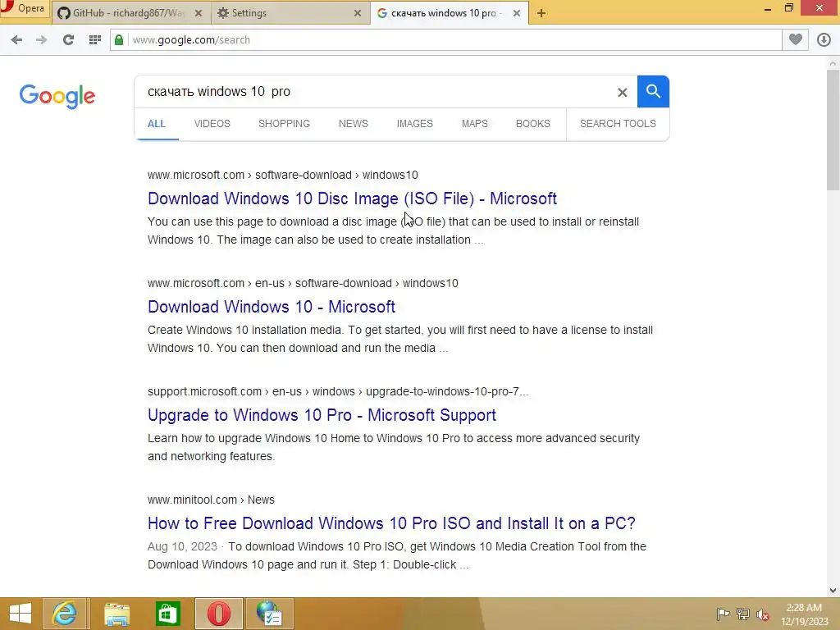Open Upgrade to Windows 10 Pro link
This screenshot has width=840, height=630.
pos(322,415)
